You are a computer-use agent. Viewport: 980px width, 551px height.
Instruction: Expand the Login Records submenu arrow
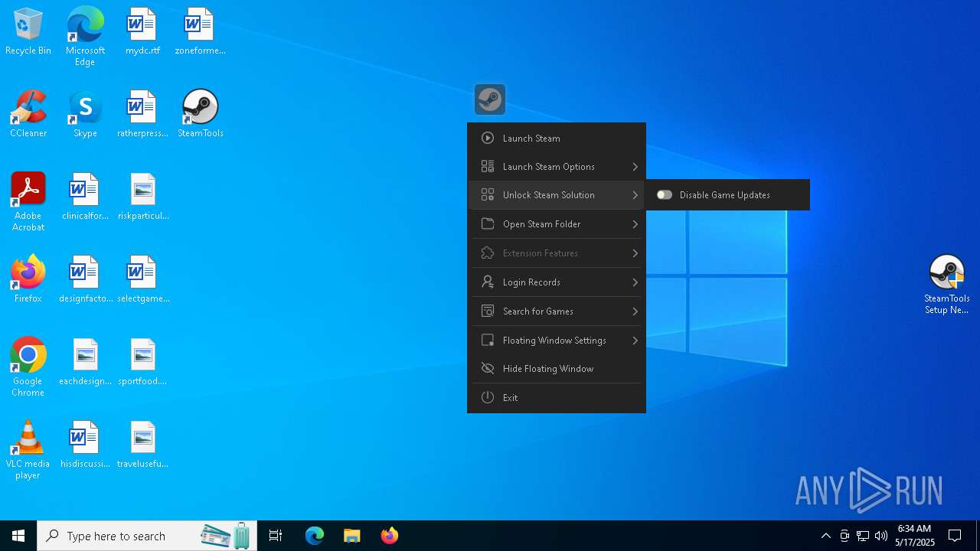tap(635, 282)
